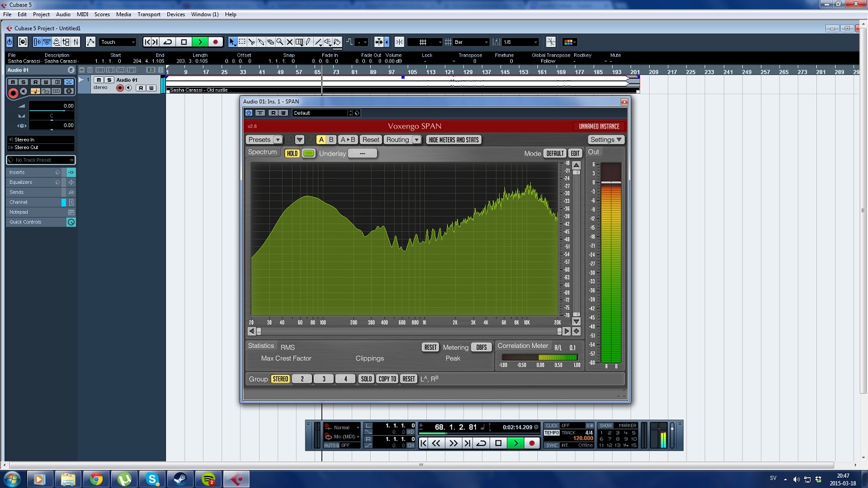
Task: Click the top toolbar Record button
Action: tap(216, 42)
